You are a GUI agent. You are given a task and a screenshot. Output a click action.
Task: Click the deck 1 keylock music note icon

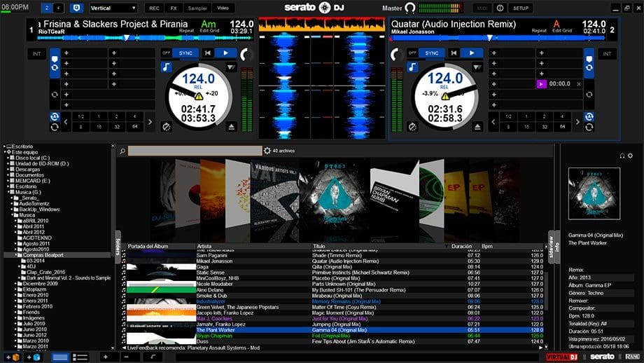[x=167, y=67]
